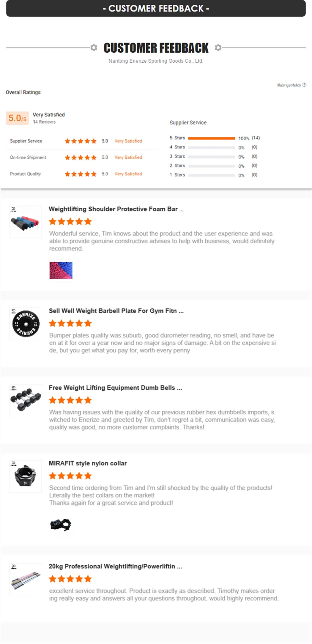View the pink foam texture review photo
The width and height of the screenshot is (312, 644).
click(x=61, y=270)
